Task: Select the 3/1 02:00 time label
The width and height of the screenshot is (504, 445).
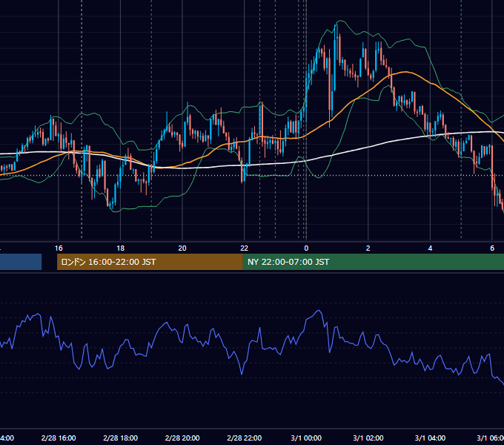Action: [x=368, y=438]
